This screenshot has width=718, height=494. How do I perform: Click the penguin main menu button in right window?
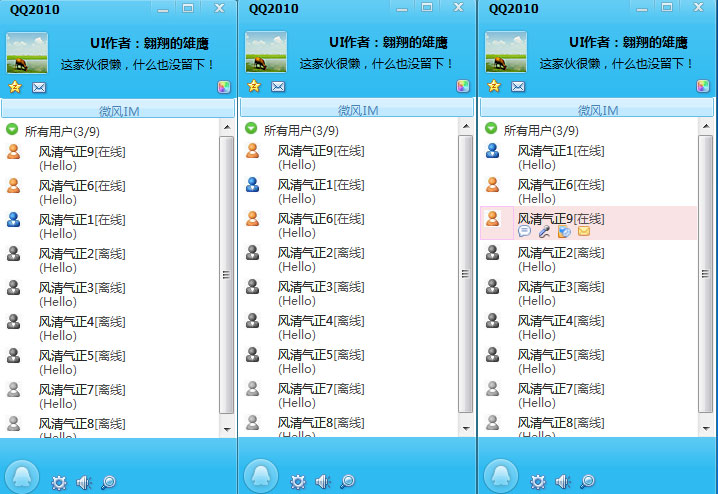(x=501, y=476)
